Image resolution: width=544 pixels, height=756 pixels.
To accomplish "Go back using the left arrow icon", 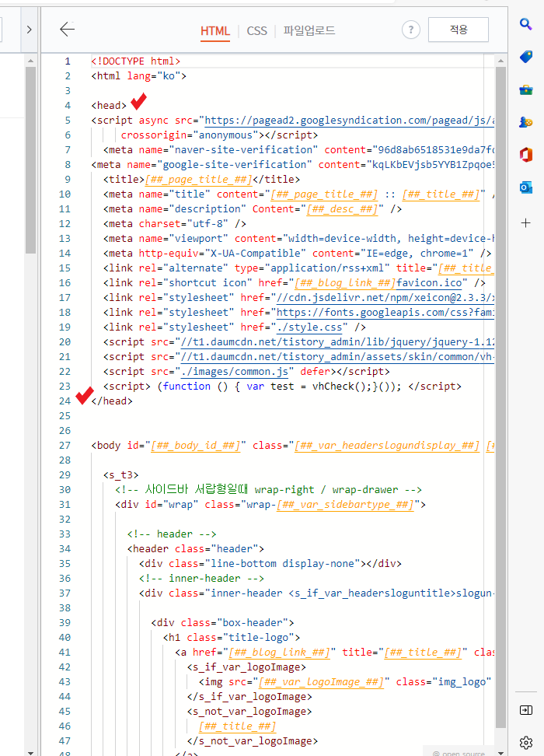I will pyautogui.click(x=67, y=30).
